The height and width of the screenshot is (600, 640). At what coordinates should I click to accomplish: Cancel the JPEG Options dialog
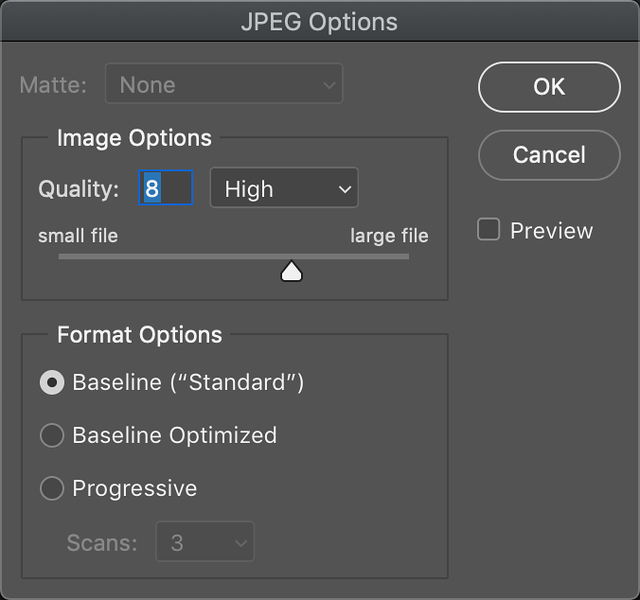pyautogui.click(x=549, y=155)
